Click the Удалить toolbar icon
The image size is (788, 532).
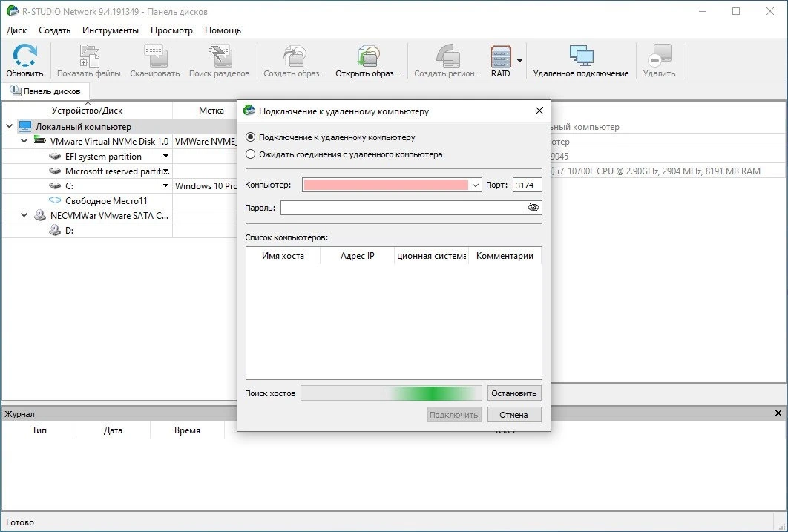click(659, 55)
